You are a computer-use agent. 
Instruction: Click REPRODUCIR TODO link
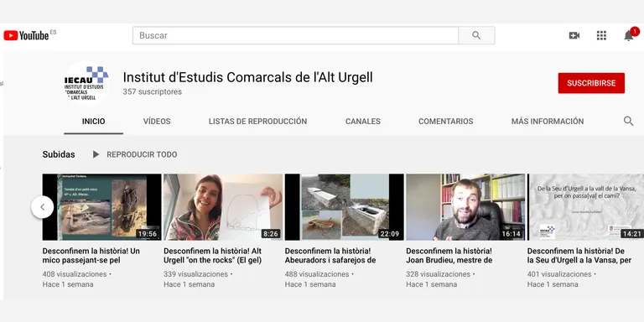coord(142,154)
